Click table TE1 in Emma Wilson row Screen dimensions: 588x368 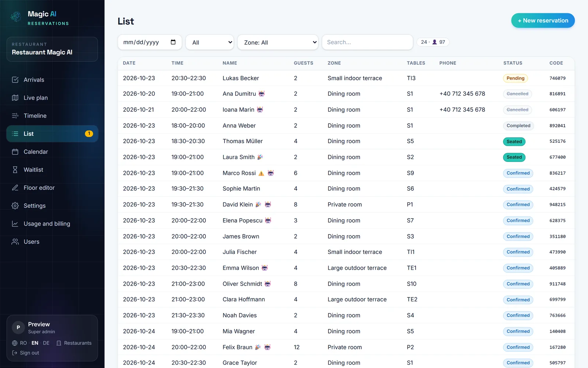pos(412,268)
